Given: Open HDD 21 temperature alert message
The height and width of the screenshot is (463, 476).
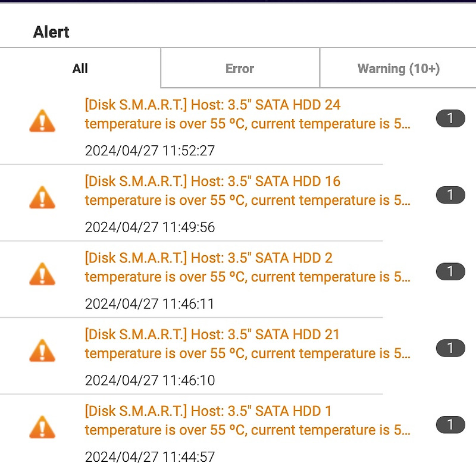Looking at the screenshot, I should click(248, 344).
